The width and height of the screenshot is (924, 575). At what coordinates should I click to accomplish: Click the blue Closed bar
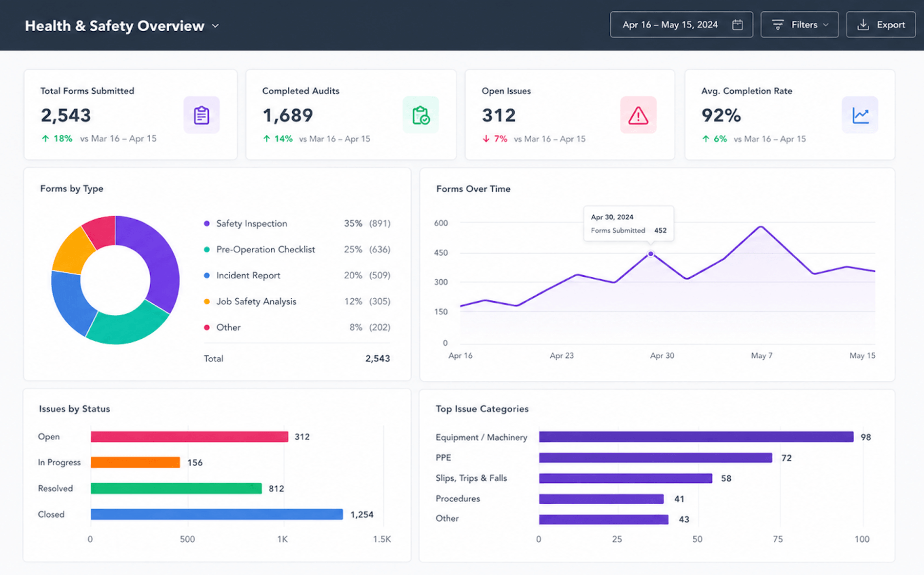[x=217, y=514]
